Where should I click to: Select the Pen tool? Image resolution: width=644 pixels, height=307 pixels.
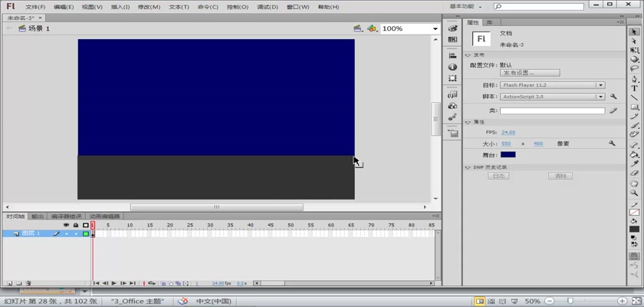[x=634, y=79]
